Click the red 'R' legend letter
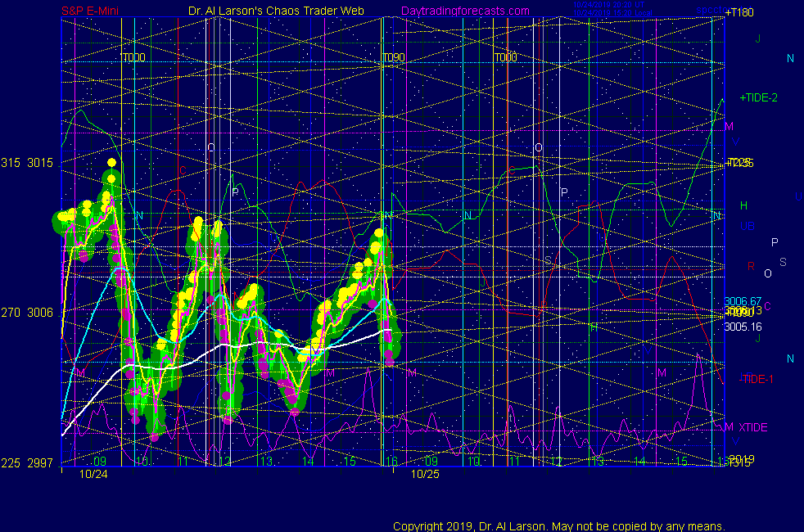This screenshot has width=804, height=532. 751,267
